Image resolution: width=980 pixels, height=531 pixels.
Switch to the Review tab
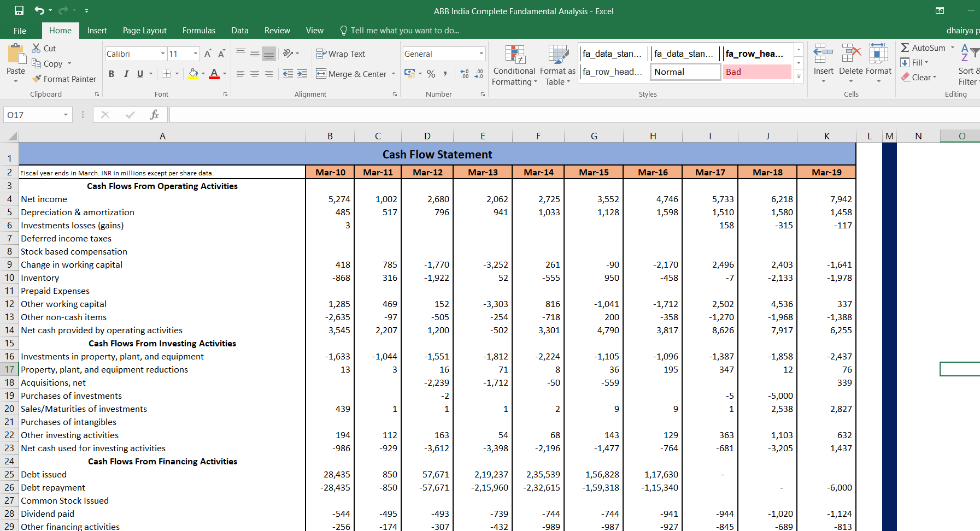277,31
